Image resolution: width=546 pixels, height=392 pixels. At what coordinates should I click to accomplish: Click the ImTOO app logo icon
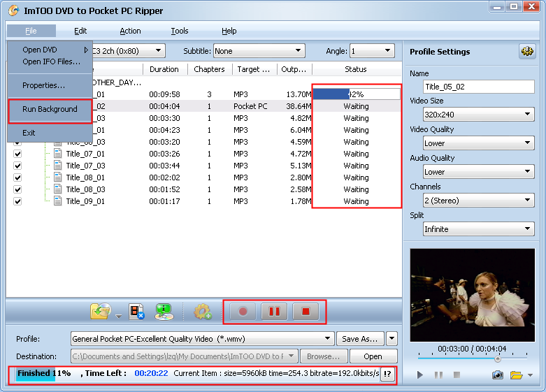click(13, 10)
